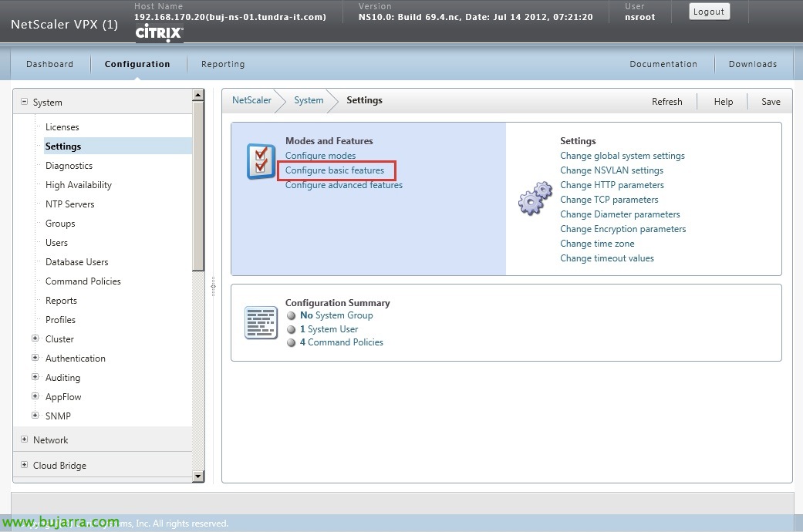Go to the NetScaler breadcrumb

(x=251, y=99)
